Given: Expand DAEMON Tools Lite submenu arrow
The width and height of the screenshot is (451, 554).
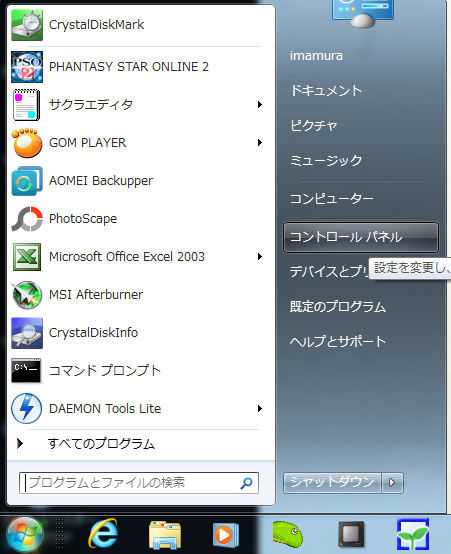Looking at the screenshot, I should [260, 409].
